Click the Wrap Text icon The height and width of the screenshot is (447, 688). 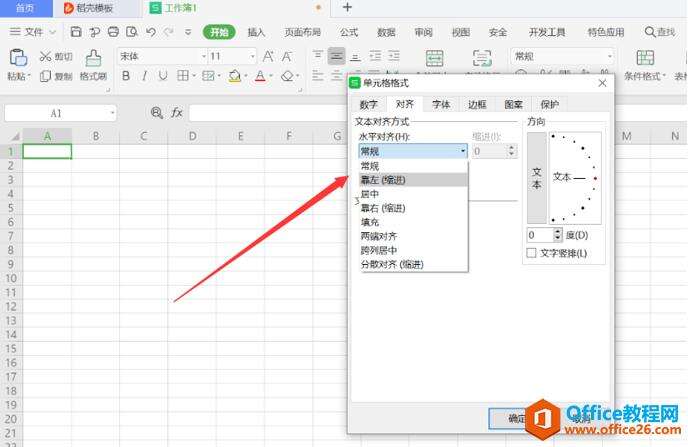(x=482, y=58)
